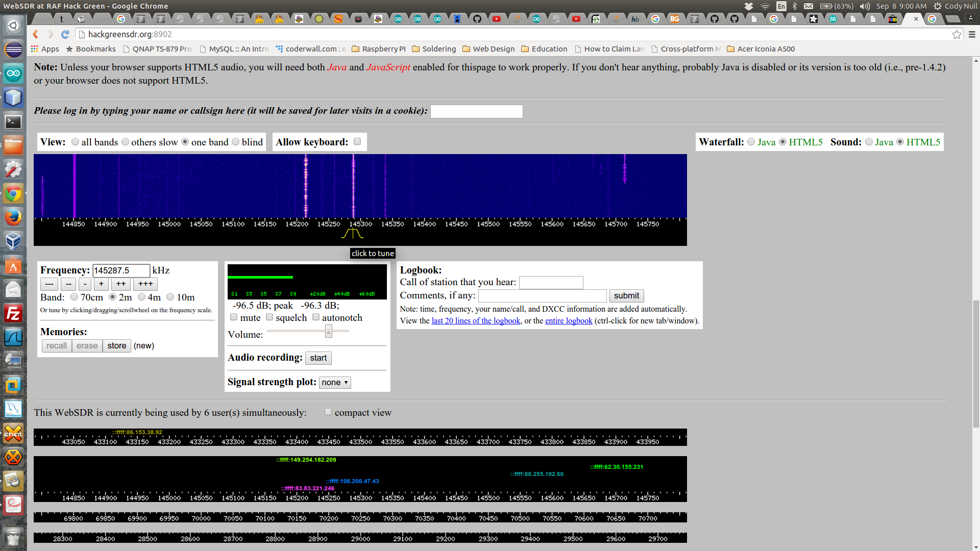
Task: Open MySQL Workbench dock icon
Action: [x=13, y=410]
